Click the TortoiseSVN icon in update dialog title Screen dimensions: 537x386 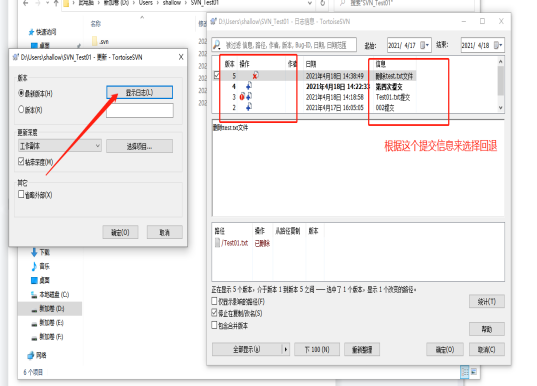pyautogui.click(x=16, y=57)
